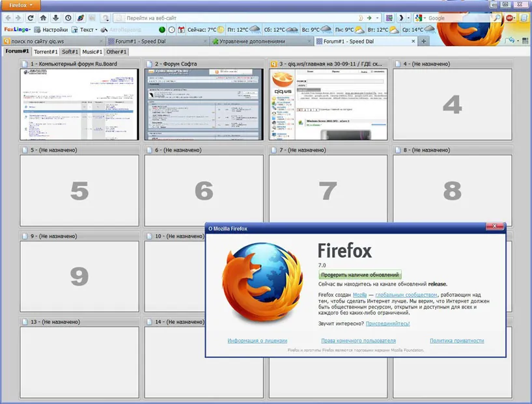Click the bookmarks page icon at far right
The height and width of the screenshot is (404, 532).
[x=524, y=18]
